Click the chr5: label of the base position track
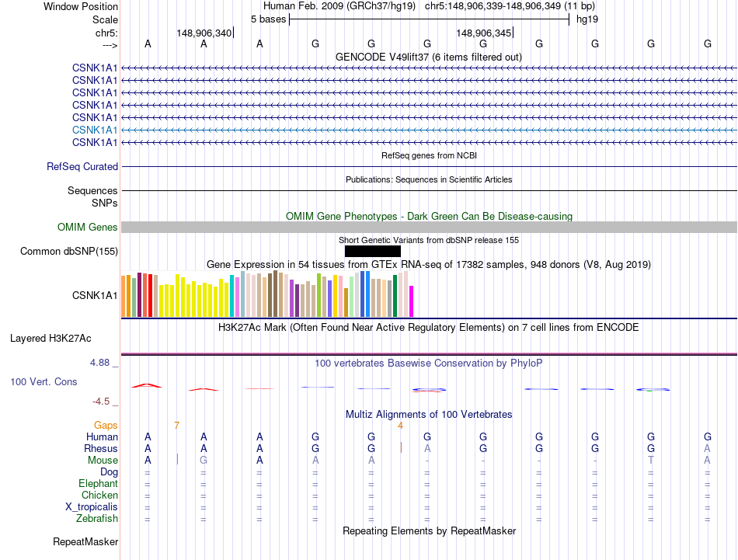This screenshot has height=560, width=738. tap(106, 33)
